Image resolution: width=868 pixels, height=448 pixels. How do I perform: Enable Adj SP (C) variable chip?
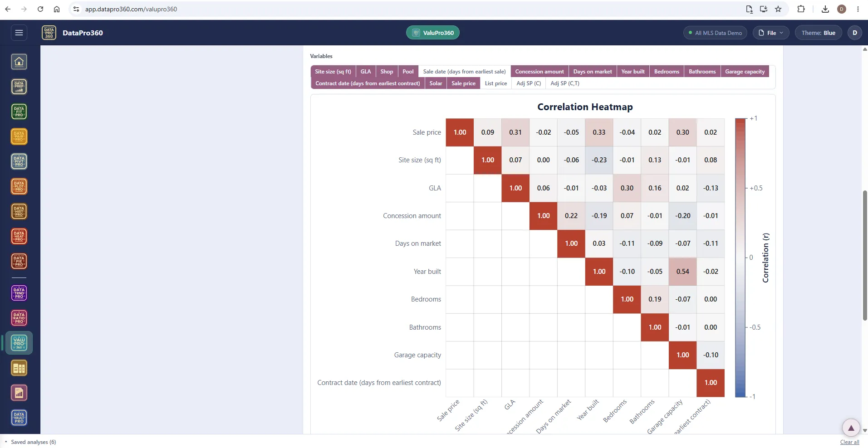pos(529,83)
